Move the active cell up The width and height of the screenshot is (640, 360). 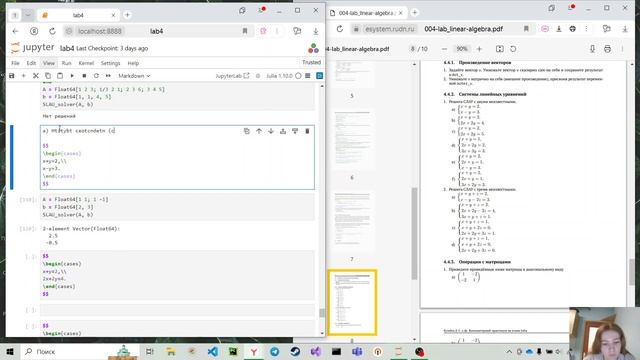(259, 131)
